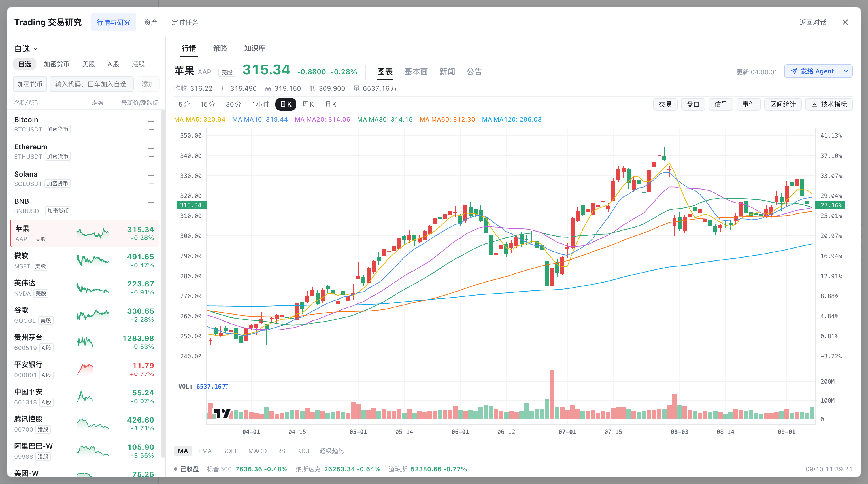
Task: Set chart interval to 30分
Action: 233,105
